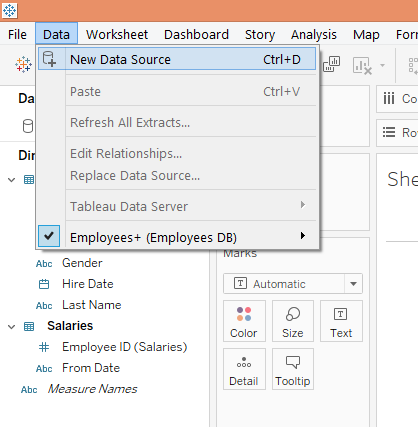Screen dimensions: 418x427
Task: Open the Map menu
Action: (x=366, y=34)
